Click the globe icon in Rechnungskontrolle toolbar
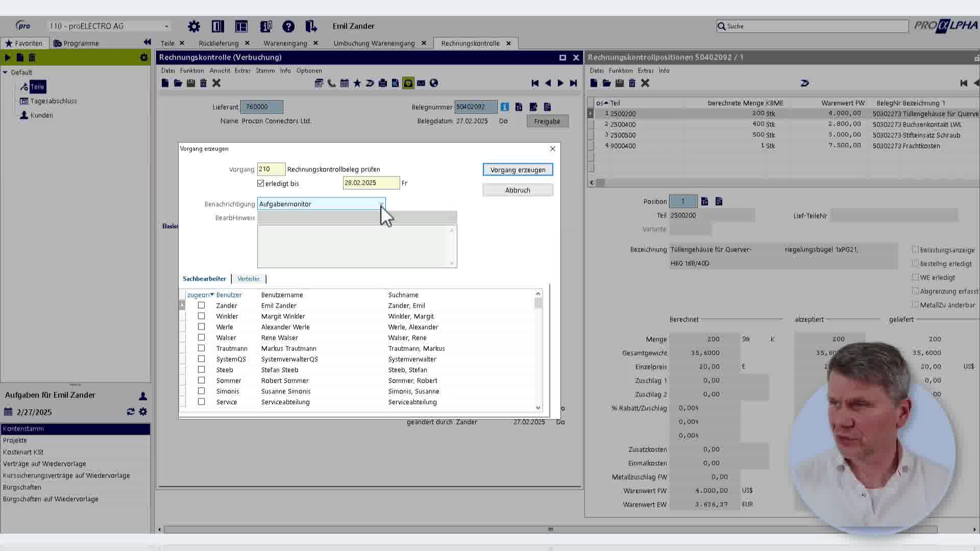Screen dimensions: 980x551 click(434, 83)
